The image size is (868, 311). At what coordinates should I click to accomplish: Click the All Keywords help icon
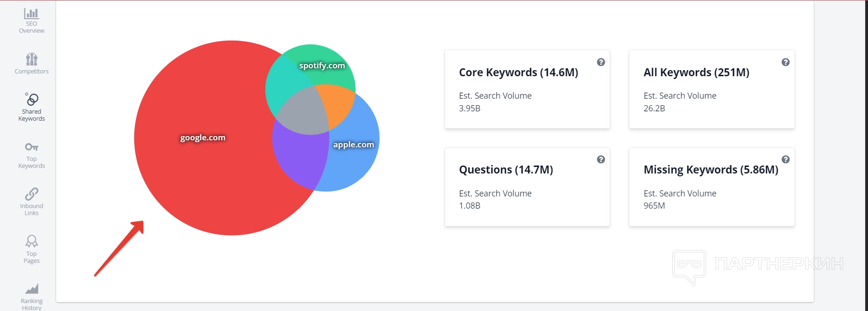[x=786, y=62]
